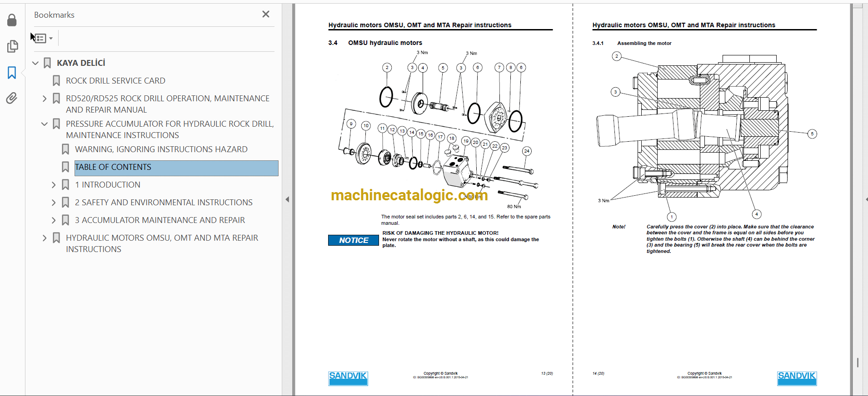Viewport: 868px width, 396px height.
Task: Toggle the Bookmarks panel icon in the sidebar
Action: point(12,73)
